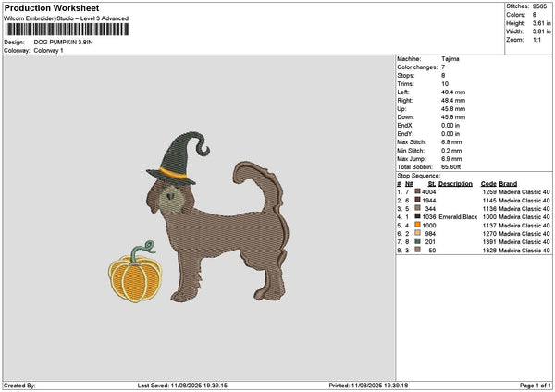Image resolution: width=555 pixels, height=392 pixels.
Task: Click the barcode under Production Worksheet
Action: pos(68,29)
